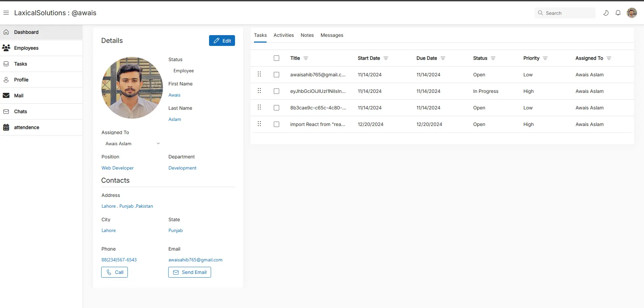Click the Send Email button
The width and height of the screenshot is (644, 308).
pos(189,272)
